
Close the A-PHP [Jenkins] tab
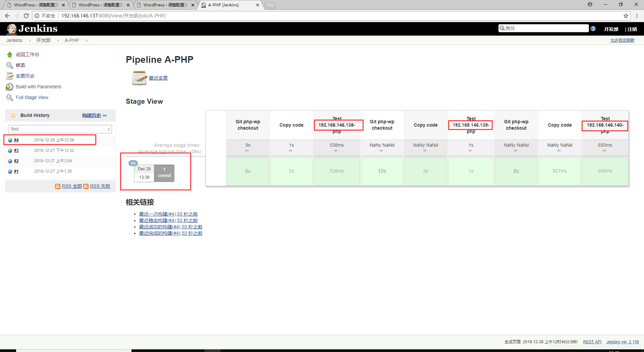tap(258, 5)
